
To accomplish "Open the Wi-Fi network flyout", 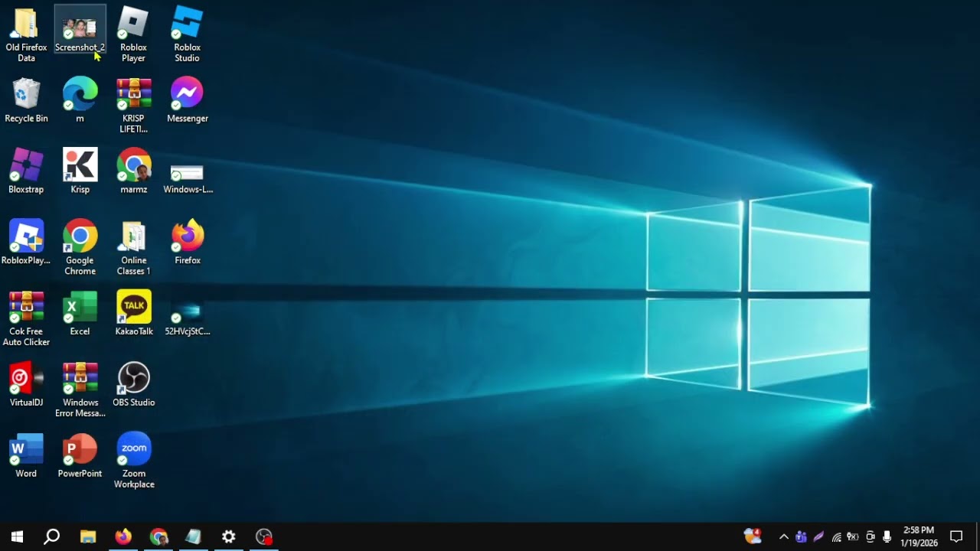I will 836,536.
